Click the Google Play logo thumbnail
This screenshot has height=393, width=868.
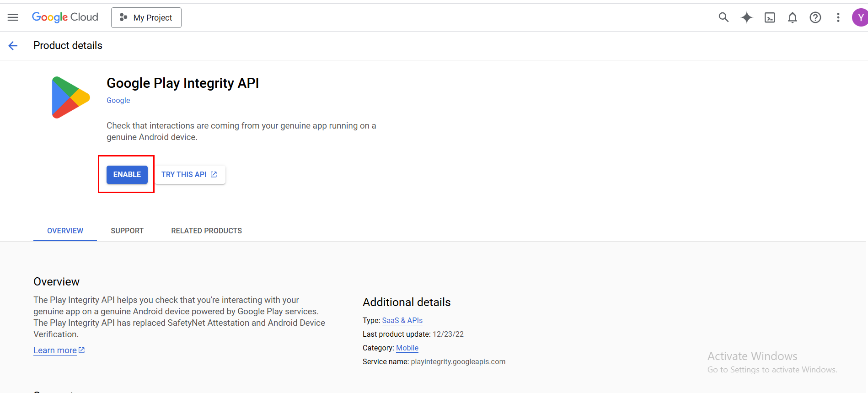pyautogui.click(x=70, y=97)
